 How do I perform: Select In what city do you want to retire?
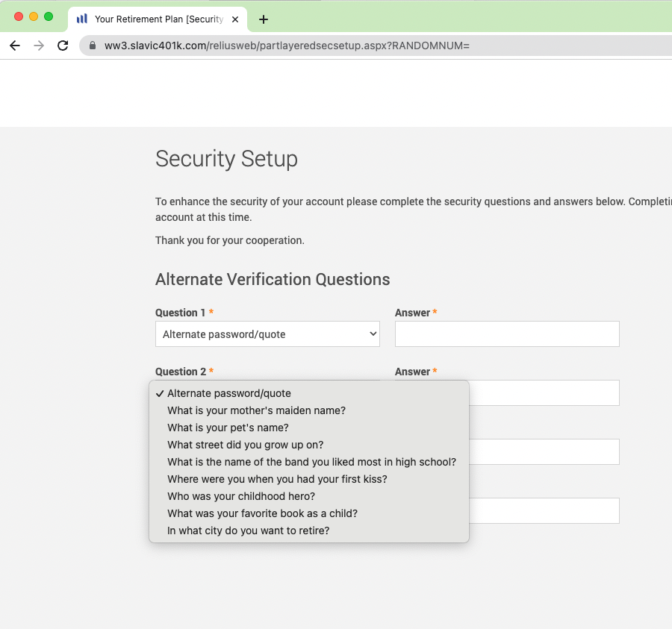pyautogui.click(x=309, y=530)
